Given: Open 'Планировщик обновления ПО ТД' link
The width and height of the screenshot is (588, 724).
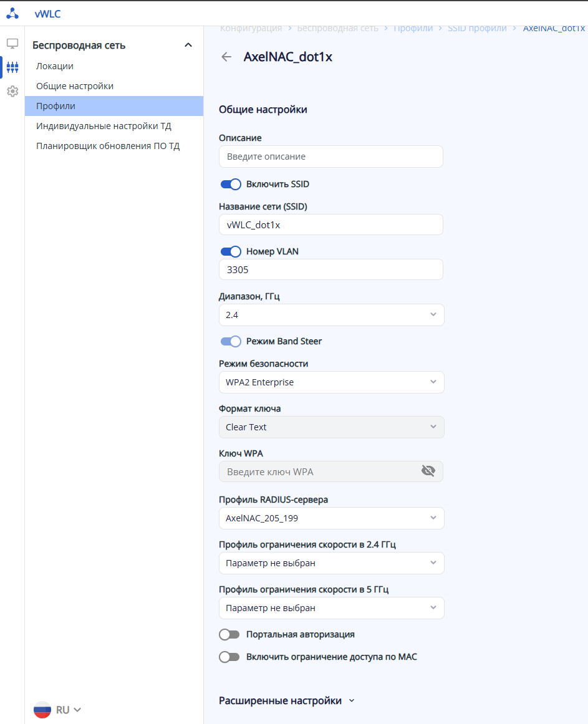Looking at the screenshot, I should (108, 147).
